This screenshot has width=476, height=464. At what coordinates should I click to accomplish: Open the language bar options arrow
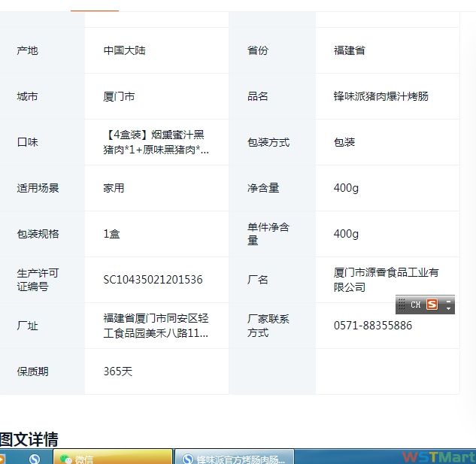[x=448, y=308]
